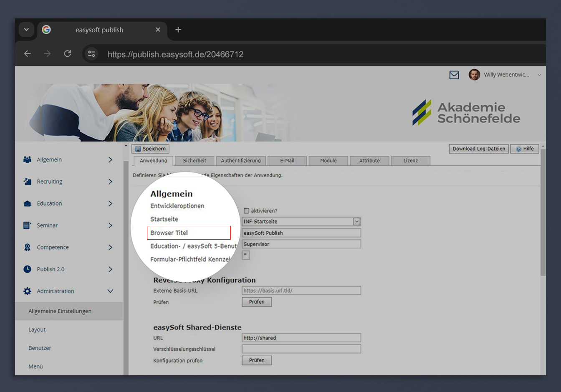Switch to the Sicherheit tab
Screen dimensions: 561x392
(x=195, y=161)
